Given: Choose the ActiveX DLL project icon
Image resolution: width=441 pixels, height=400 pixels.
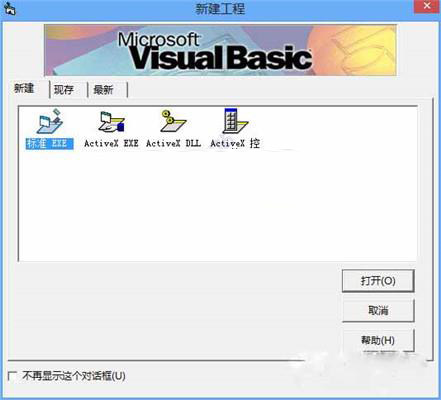Looking at the screenshot, I should (x=173, y=121).
